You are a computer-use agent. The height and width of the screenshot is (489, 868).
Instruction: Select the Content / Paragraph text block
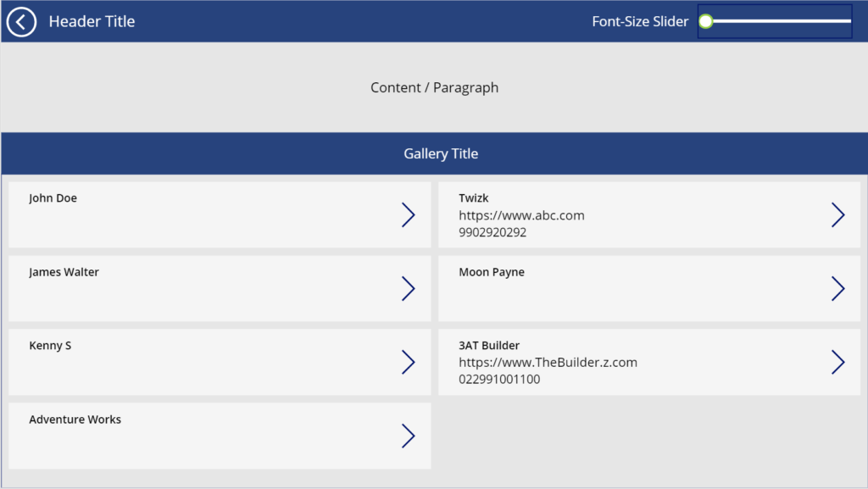(433, 87)
